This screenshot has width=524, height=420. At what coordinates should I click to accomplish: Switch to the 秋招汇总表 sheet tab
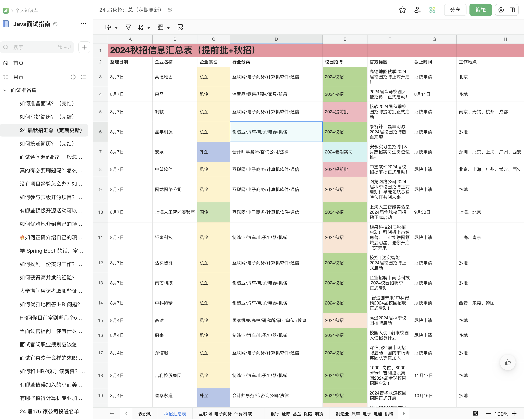[x=175, y=413]
